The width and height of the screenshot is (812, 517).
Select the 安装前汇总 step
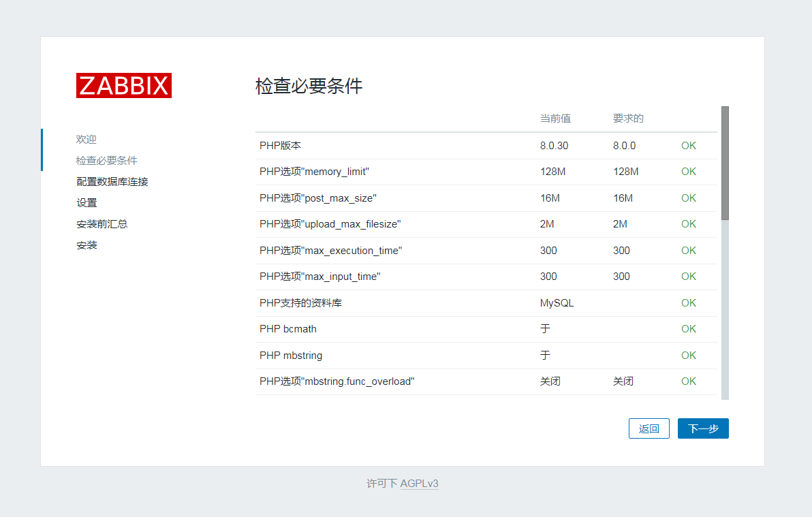click(x=102, y=224)
